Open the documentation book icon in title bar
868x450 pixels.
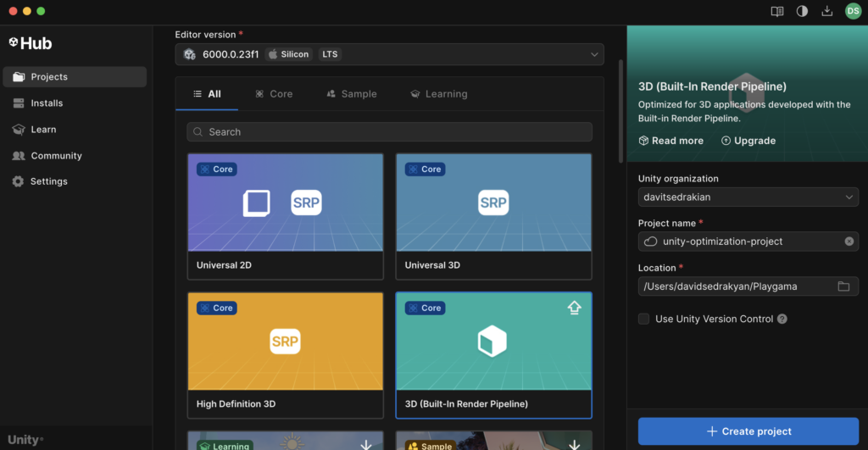(x=776, y=11)
